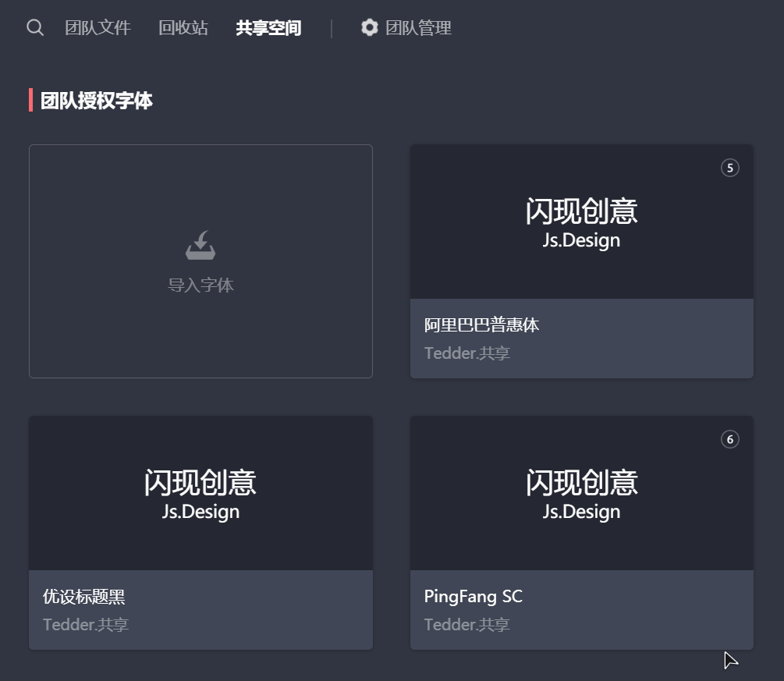The width and height of the screenshot is (784, 681).
Task: Open the 阿里巴巴普惠体 font preview thumbnail
Action: coord(582,222)
